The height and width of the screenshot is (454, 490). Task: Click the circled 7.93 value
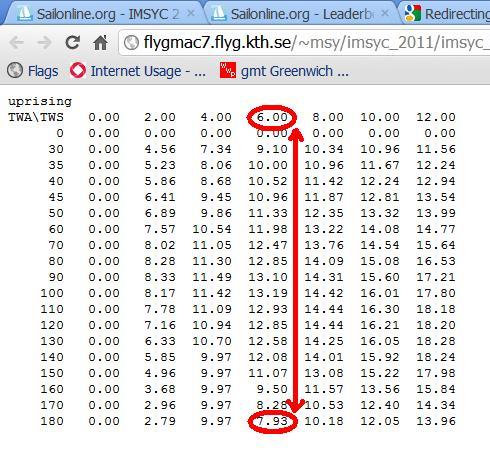pyautogui.click(x=272, y=421)
